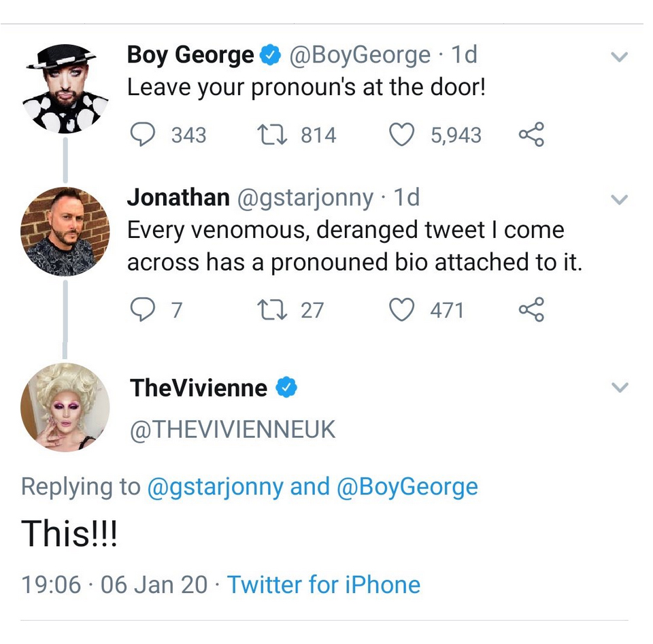Share Jonathan's tweet

pos(531,310)
